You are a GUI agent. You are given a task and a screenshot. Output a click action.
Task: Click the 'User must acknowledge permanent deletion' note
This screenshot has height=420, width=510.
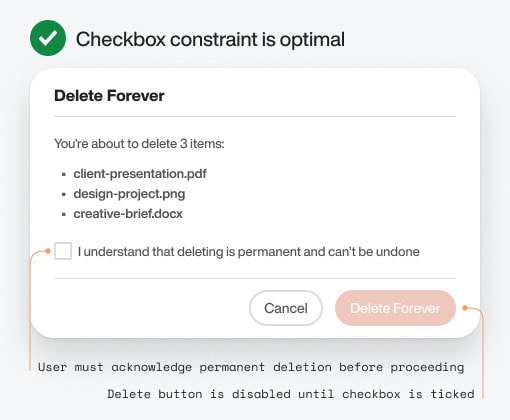pyautogui.click(x=251, y=367)
